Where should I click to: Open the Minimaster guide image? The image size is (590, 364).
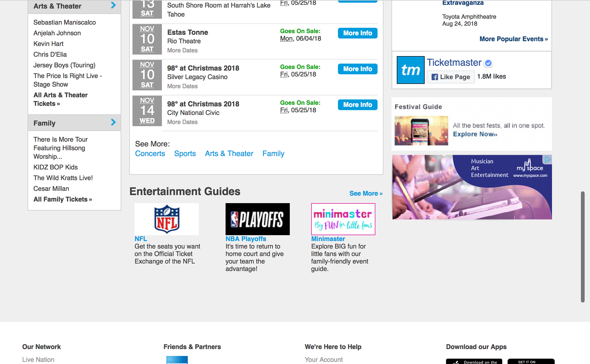click(x=343, y=219)
